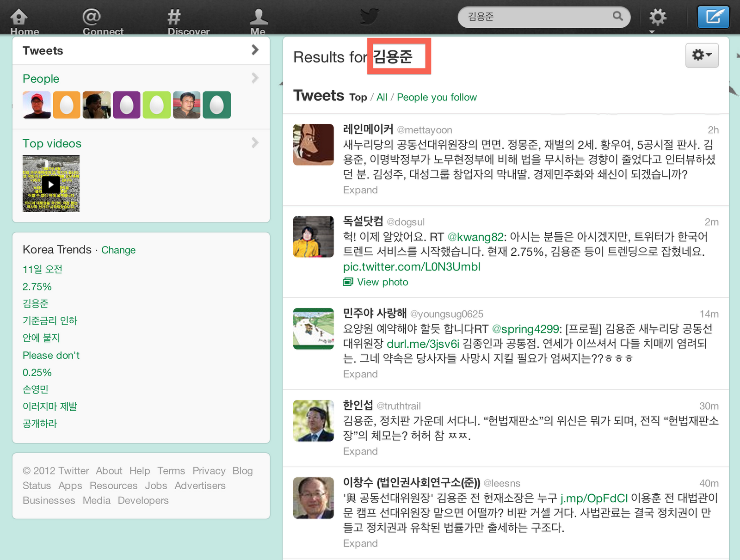The height and width of the screenshot is (560, 740).
Task: Open the trend 안에 붙지
Action: (x=42, y=338)
